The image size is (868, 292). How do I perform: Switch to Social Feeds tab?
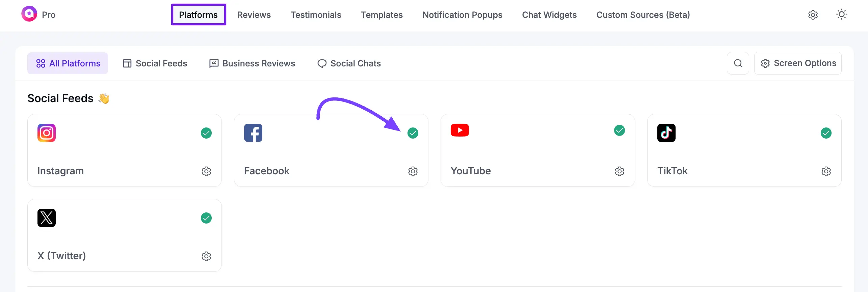(x=155, y=63)
